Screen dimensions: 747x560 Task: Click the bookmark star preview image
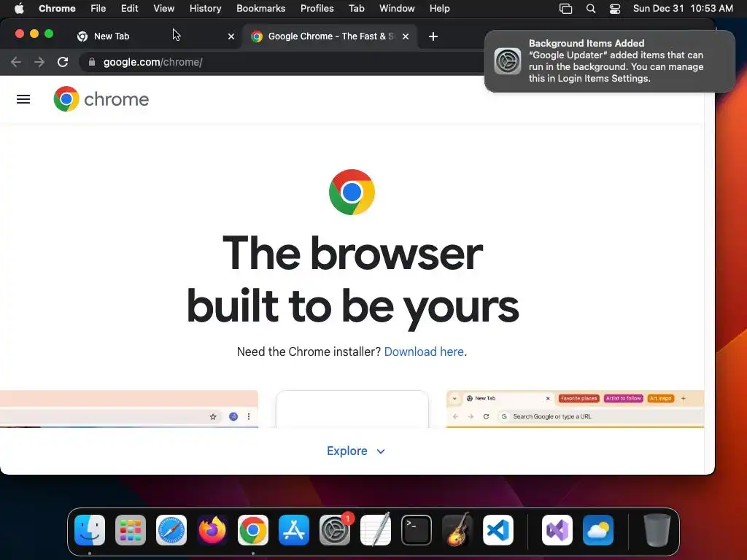[129, 409]
